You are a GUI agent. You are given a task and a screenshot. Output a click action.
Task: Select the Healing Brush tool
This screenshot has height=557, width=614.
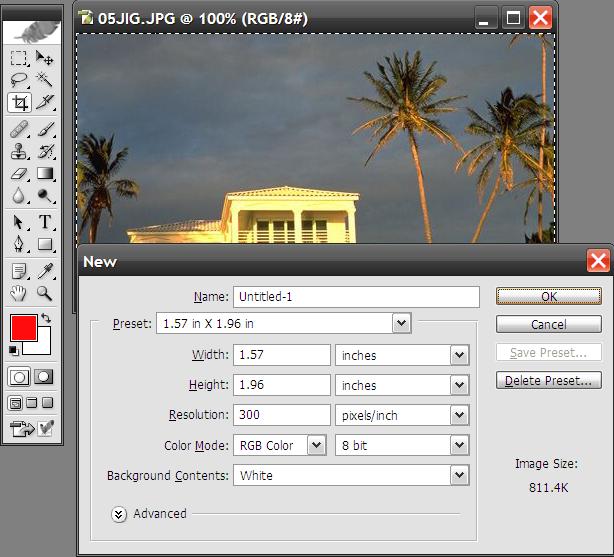coord(18,129)
